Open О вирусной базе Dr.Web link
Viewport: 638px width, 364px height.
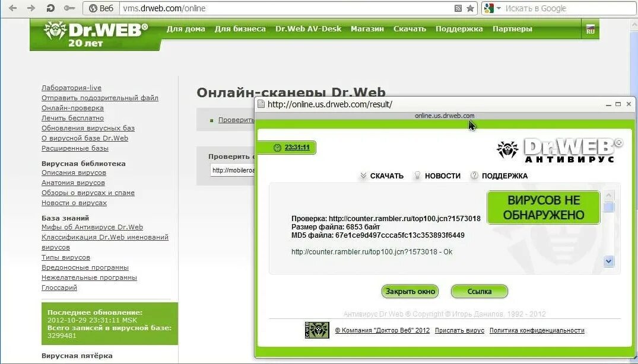[x=85, y=138]
